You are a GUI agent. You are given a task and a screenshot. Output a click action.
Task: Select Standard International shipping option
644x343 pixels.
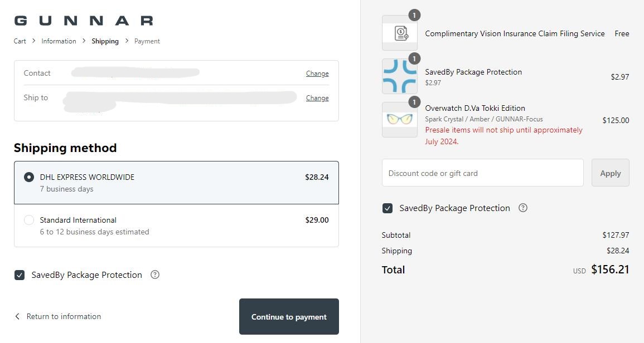click(x=29, y=220)
